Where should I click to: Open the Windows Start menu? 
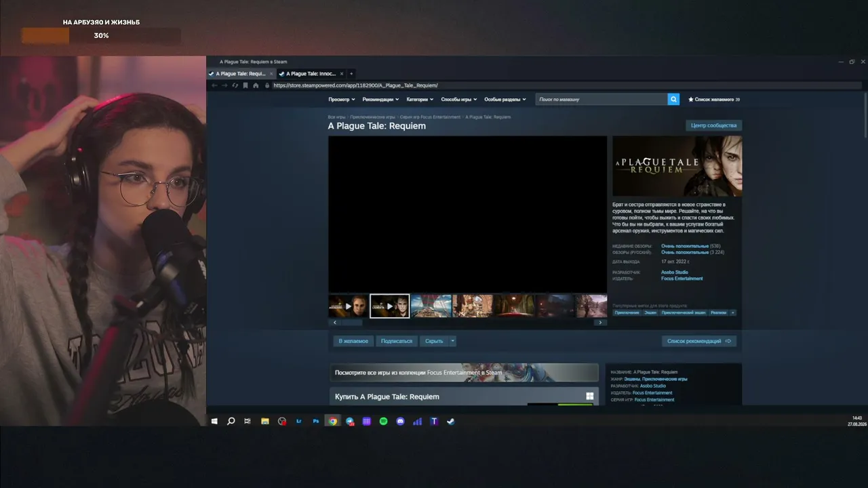tap(214, 421)
